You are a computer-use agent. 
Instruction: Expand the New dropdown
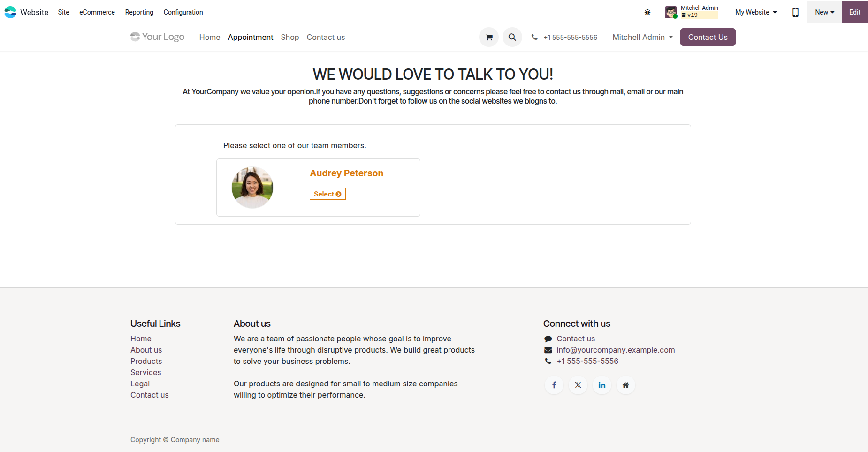(x=824, y=12)
